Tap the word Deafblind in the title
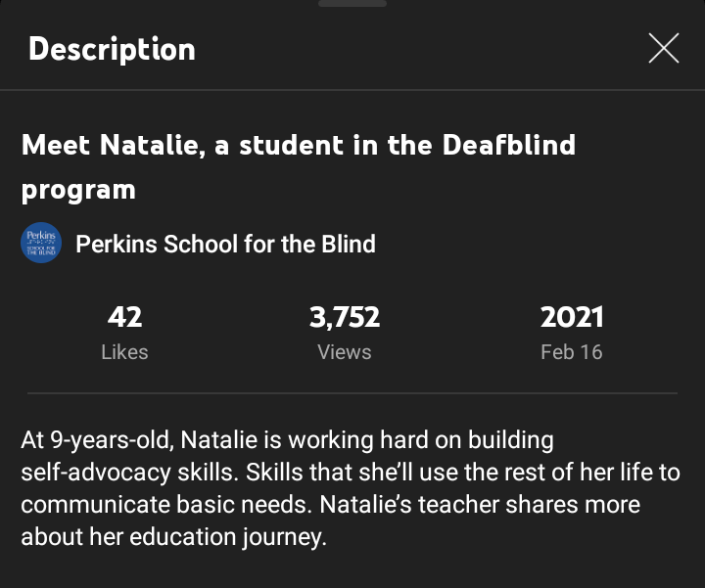The width and height of the screenshot is (705, 588). (508, 146)
